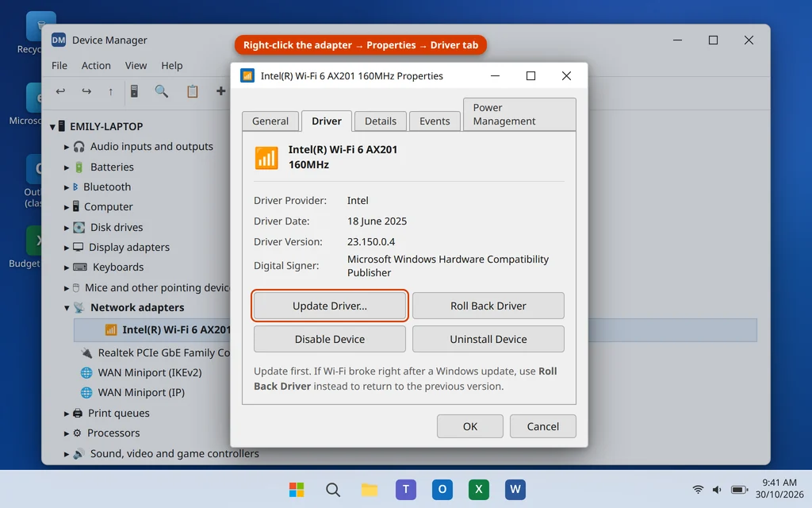Image resolution: width=812 pixels, height=508 pixels.
Task: Click the disk icon beside Disk drives
Action: pos(79,227)
